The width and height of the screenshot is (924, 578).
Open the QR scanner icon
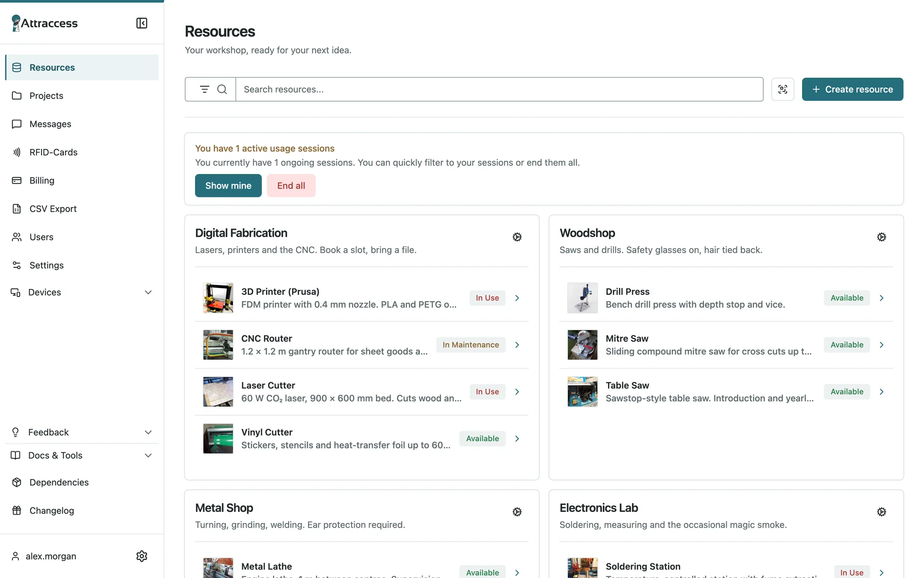pyautogui.click(x=783, y=89)
